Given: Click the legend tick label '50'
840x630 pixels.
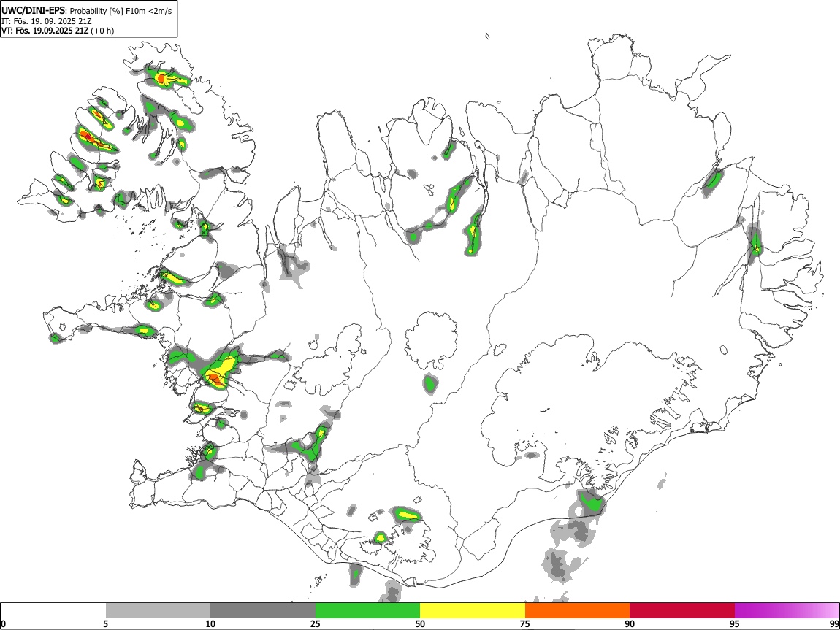Looking at the screenshot, I should point(420,624).
